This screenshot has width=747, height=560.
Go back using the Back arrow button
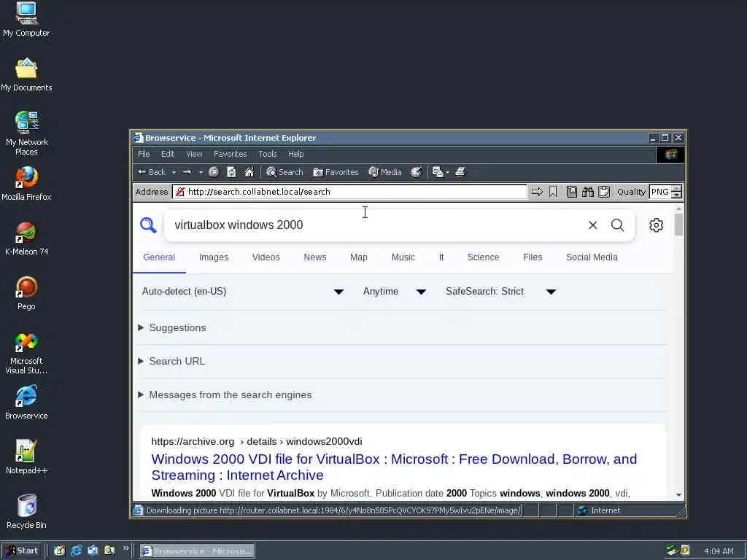[x=152, y=172]
